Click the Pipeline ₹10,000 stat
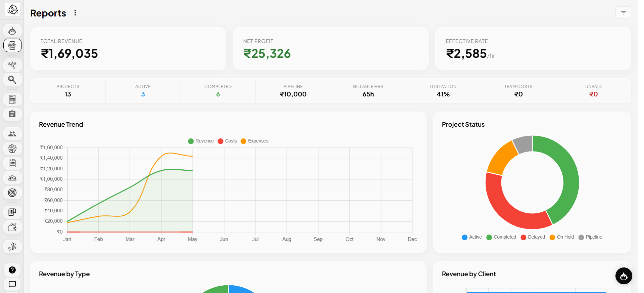Image resolution: width=644 pixels, height=293 pixels. point(293,91)
